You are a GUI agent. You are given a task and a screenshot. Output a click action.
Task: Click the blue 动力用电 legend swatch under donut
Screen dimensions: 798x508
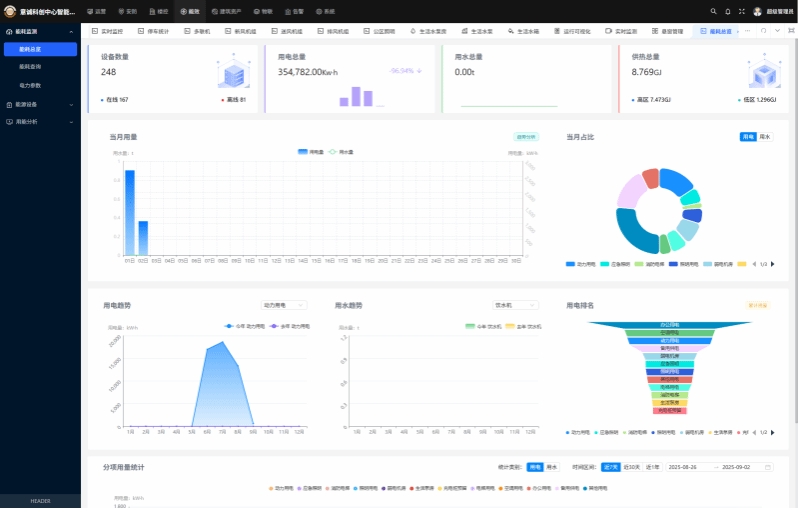point(571,264)
